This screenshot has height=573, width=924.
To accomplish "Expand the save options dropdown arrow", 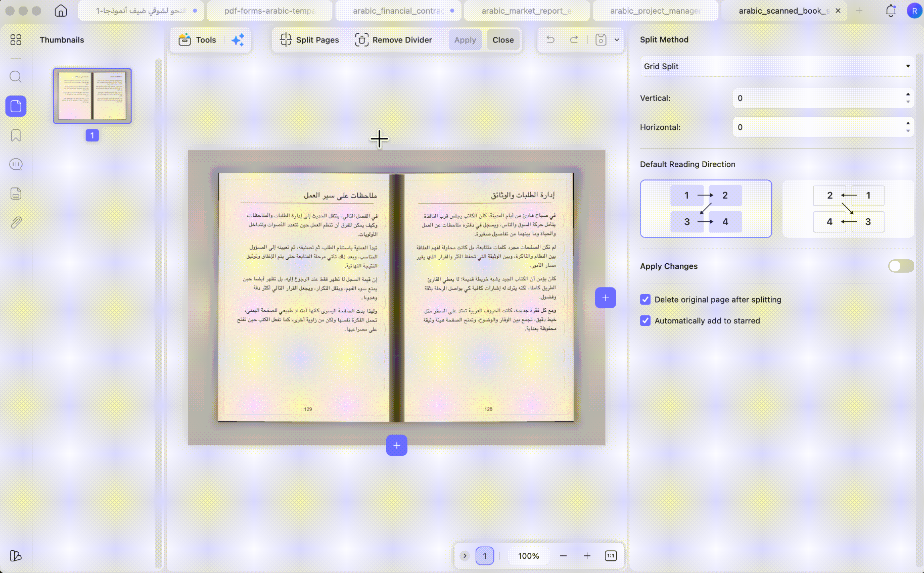I will click(x=617, y=40).
